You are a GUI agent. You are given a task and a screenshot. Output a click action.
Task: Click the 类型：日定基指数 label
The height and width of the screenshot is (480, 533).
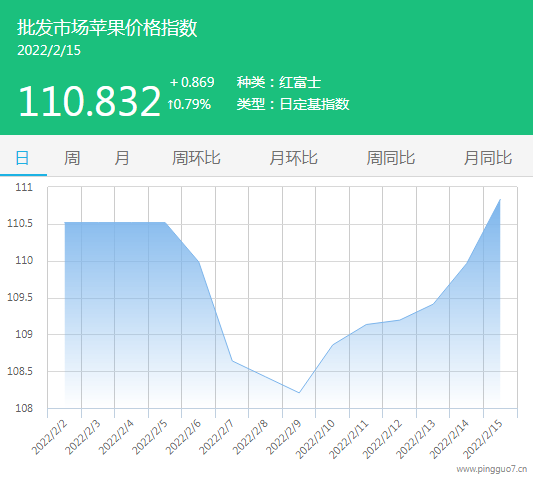(x=293, y=104)
